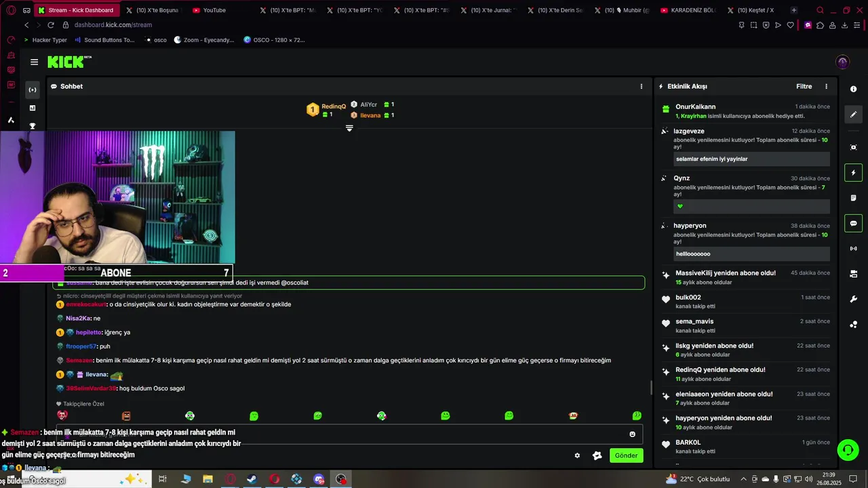The image size is (868, 488).
Task: Click the server/hosting icon in right sidebar
Action: pos(853,274)
